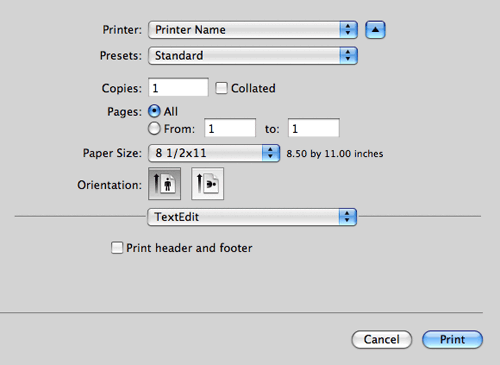Open the Printer Name dropdown
The width and height of the screenshot is (500, 365).
tap(253, 30)
